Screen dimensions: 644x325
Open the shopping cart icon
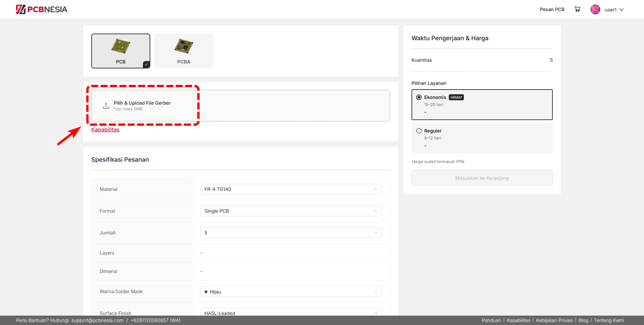(577, 9)
